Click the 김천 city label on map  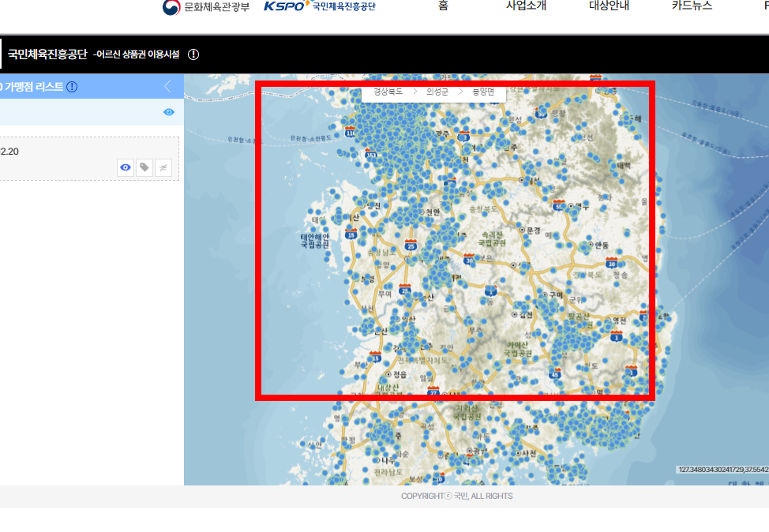[x=526, y=315]
